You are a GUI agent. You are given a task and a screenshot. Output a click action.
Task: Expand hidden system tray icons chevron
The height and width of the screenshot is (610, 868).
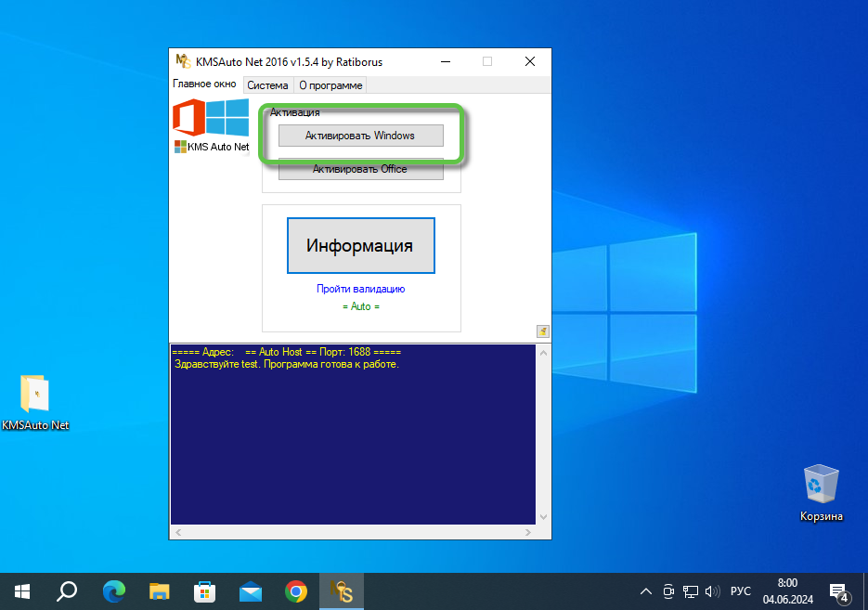[645, 591]
